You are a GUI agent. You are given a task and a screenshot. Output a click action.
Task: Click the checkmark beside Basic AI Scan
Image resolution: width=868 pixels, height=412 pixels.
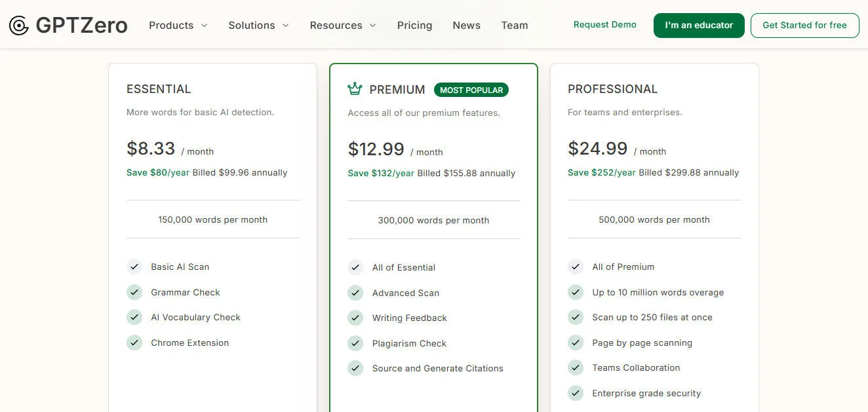pyautogui.click(x=134, y=267)
